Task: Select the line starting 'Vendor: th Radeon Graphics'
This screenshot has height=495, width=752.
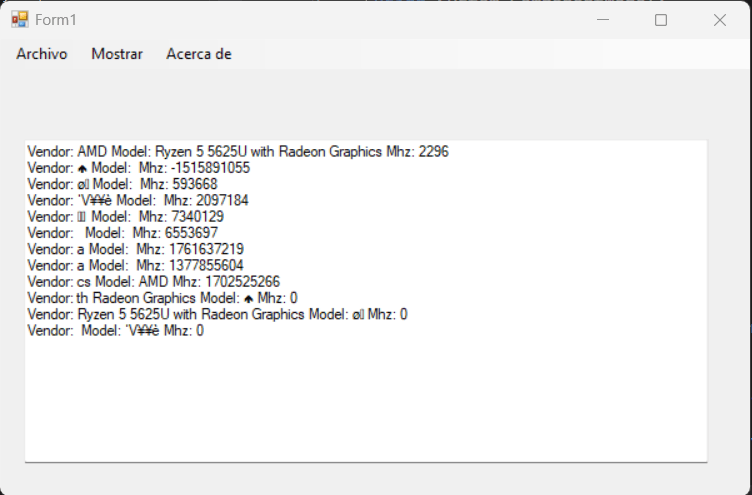Action: click(x=163, y=298)
